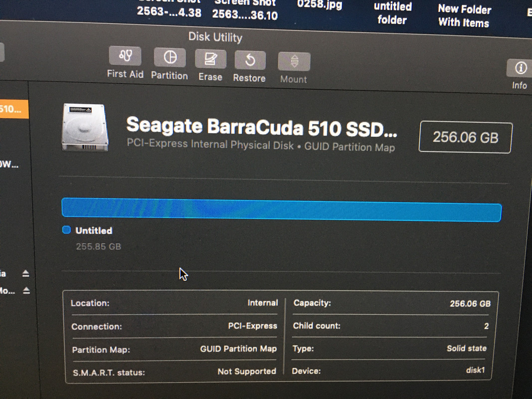Select the highlighted 510... sidebar disk
The width and height of the screenshot is (532, 399).
tap(13, 109)
